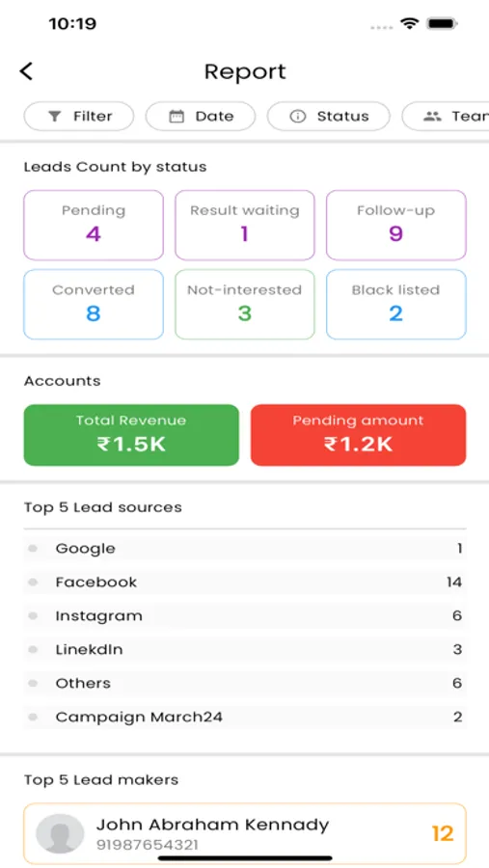Open the Status filter chip
Viewport: 489px width, 868px height.
tap(328, 117)
